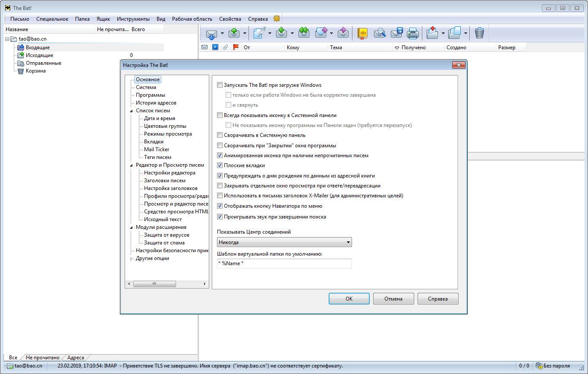Click the Reply to all double-arrow icon
This screenshot has width=588, height=374.
304,33
